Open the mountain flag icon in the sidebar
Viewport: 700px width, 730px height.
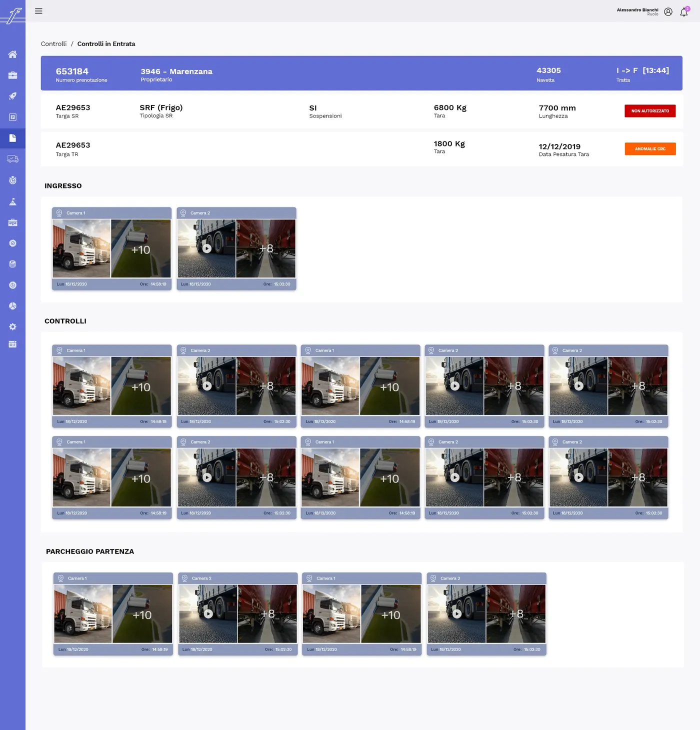[12, 201]
